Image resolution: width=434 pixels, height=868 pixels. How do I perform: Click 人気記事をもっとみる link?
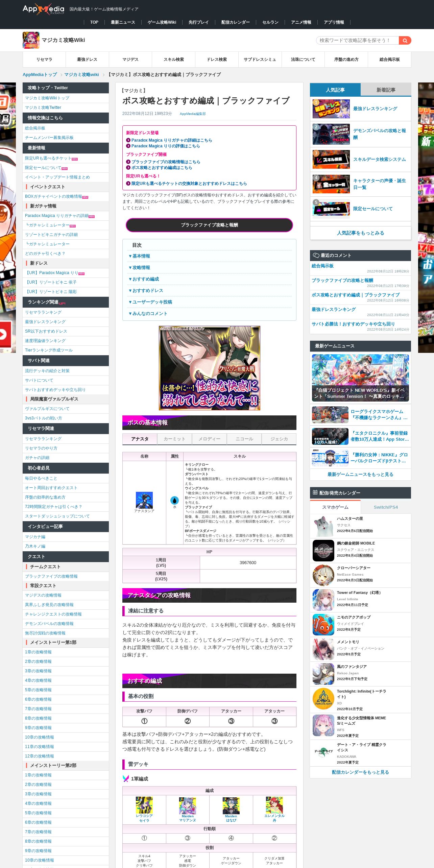tap(361, 233)
